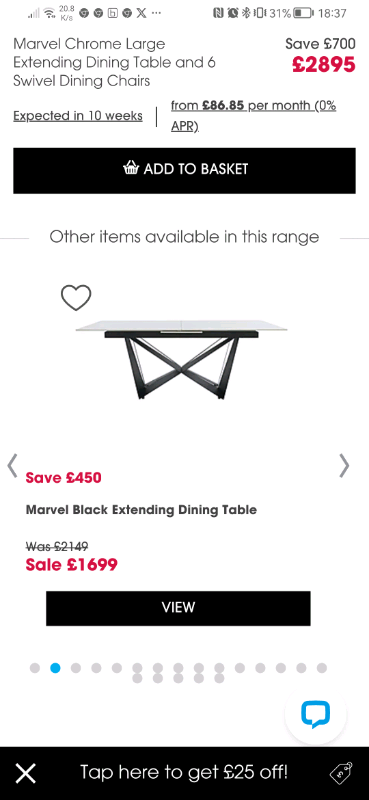Select the first carousel dot
Screen dimensions: 369x800
click(35, 668)
